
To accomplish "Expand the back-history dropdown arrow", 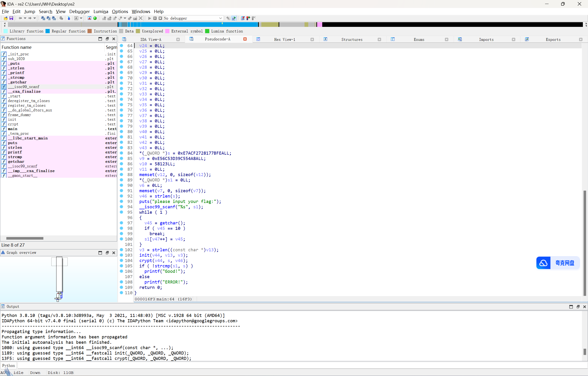I will click(x=25, y=18).
